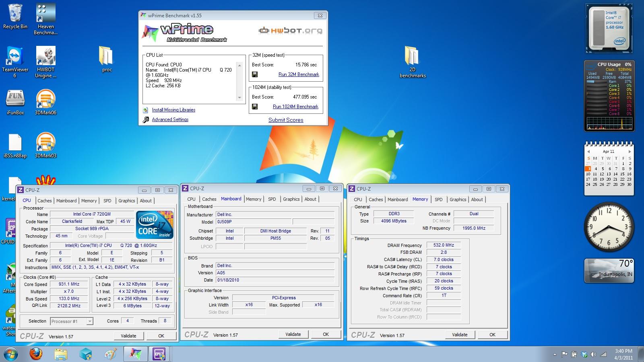
Task: Switch to CPU-Z in the taskbar
Action: (x=159, y=354)
